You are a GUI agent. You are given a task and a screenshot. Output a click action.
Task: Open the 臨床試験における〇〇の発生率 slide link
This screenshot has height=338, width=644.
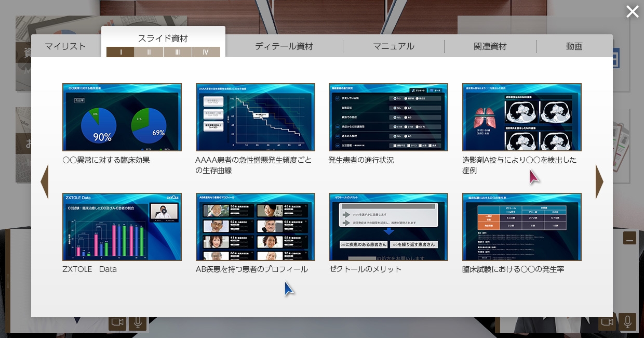click(521, 227)
